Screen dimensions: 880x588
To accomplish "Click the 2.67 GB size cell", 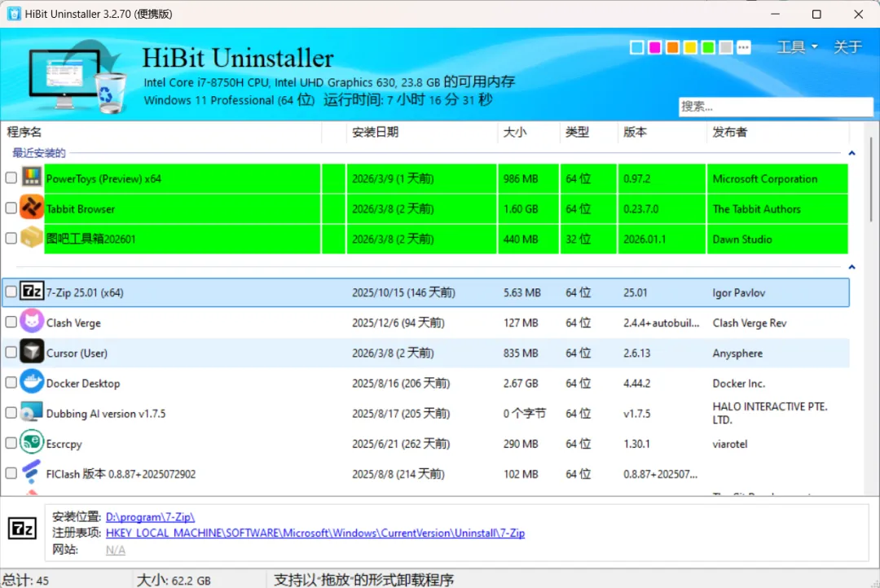I will coord(520,384).
